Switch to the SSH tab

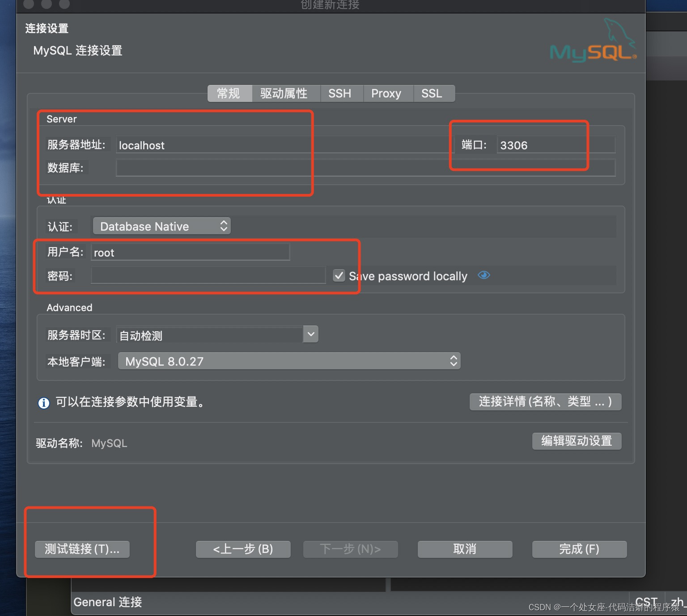(x=340, y=93)
